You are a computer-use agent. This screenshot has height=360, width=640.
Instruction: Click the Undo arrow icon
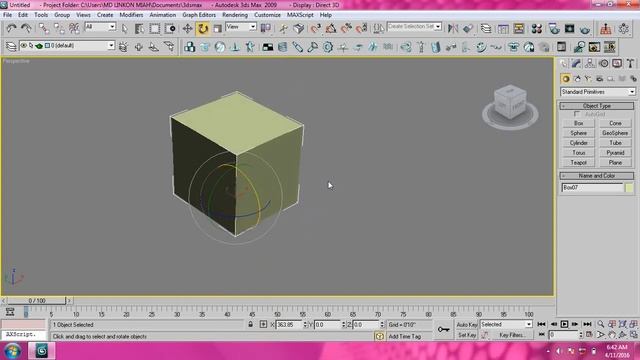11,28
